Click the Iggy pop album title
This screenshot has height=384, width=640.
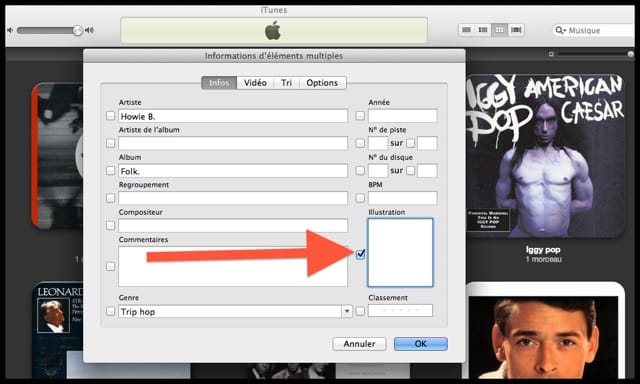[x=543, y=249]
